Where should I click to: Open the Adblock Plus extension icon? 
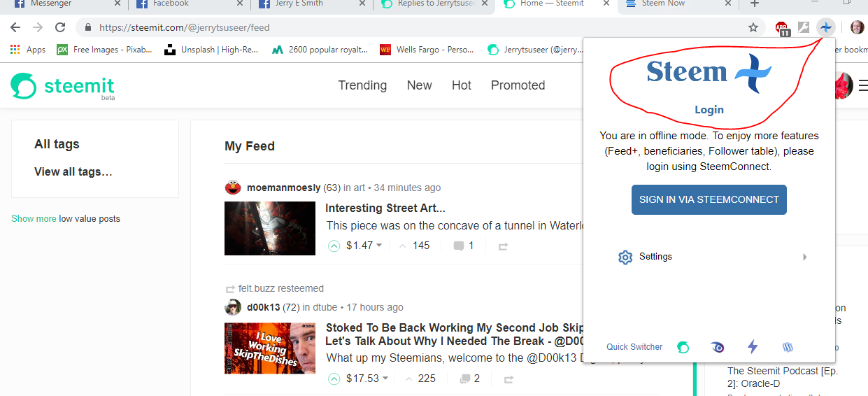coord(782,29)
